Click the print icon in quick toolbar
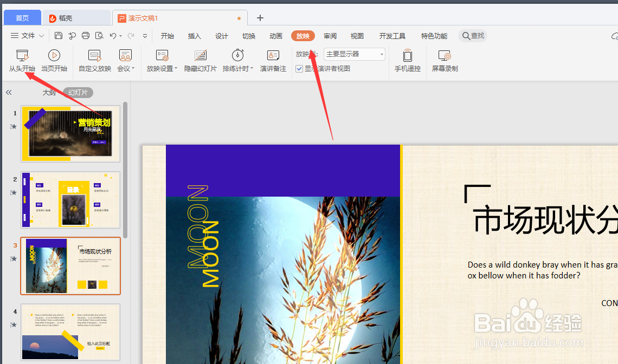 (x=86, y=36)
